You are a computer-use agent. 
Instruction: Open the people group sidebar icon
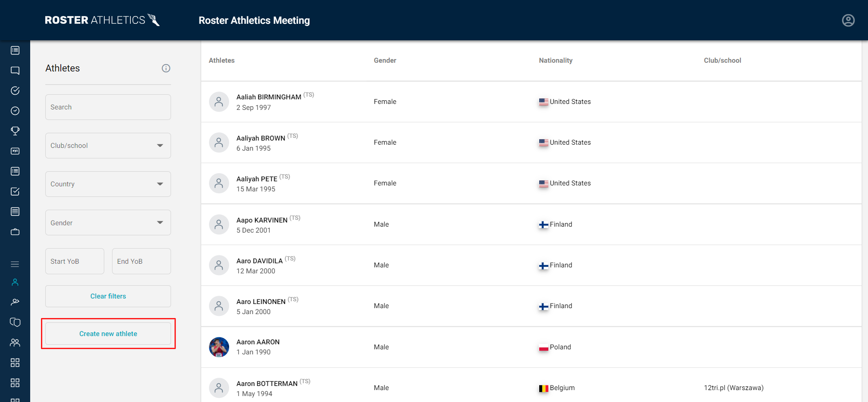tap(15, 342)
